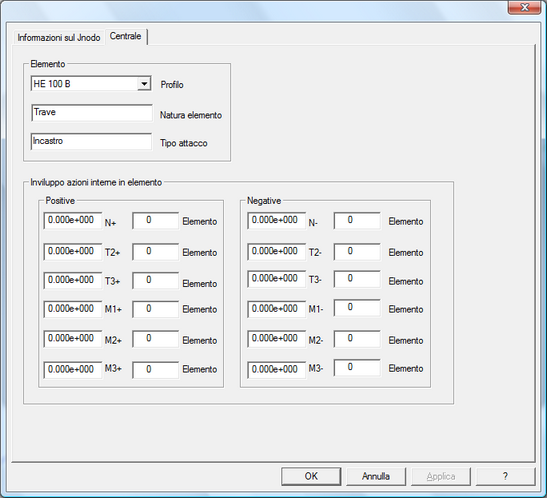Click the Natura elemento field showing Trave
Viewport: 547px width, 498px height.
click(92, 113)
